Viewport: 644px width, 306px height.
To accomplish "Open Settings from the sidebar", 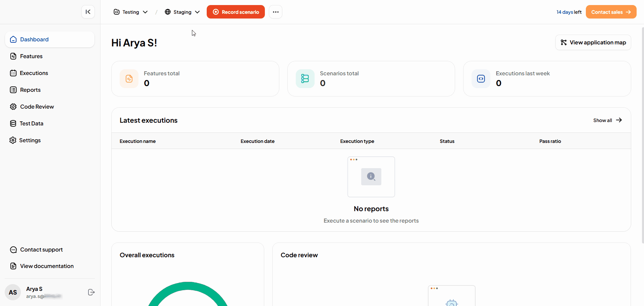I will (x=30, y=140).
